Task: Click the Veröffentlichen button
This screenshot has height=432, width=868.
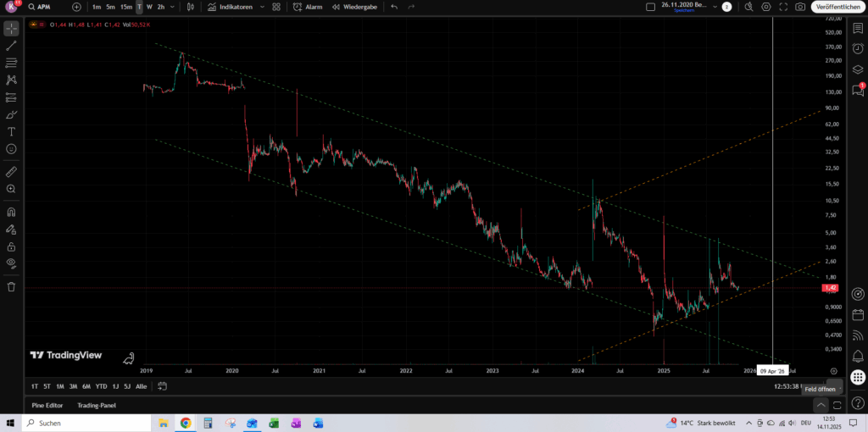Action: coord(837,7)
